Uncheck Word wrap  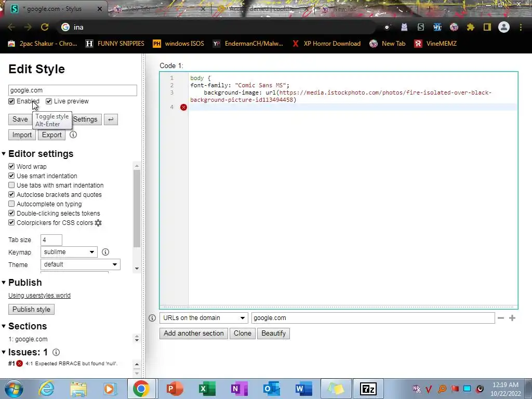[11, 167]
